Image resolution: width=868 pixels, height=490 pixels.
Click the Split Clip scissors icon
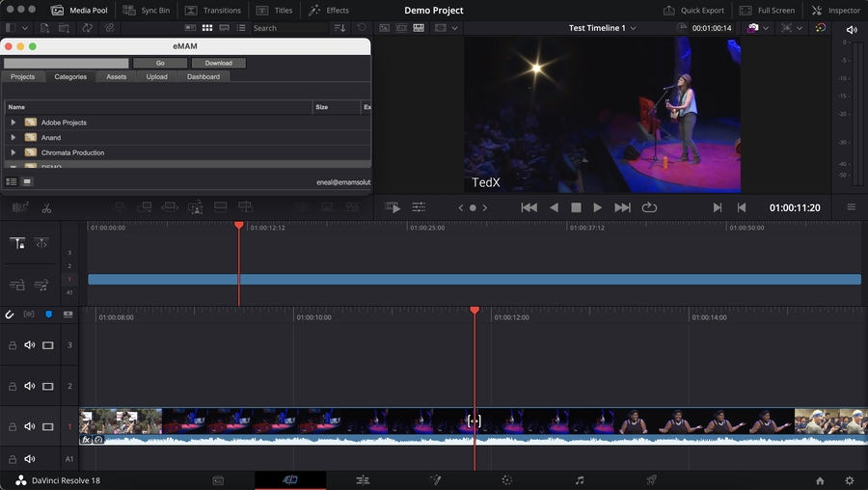click(x=46, y=207)
